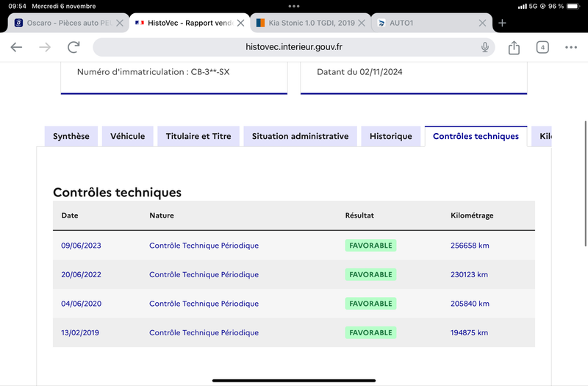Open the Historique tab

click(x=391, y=136)
